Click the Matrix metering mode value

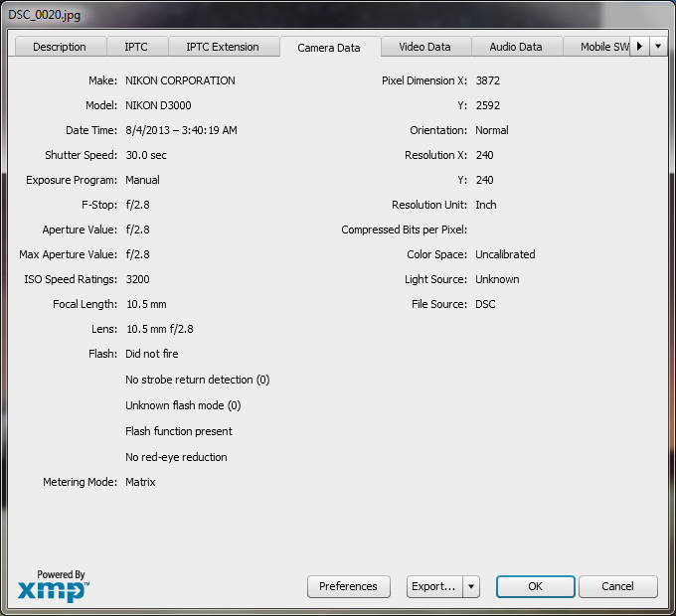pyautogui.click(x=140, y=482)
